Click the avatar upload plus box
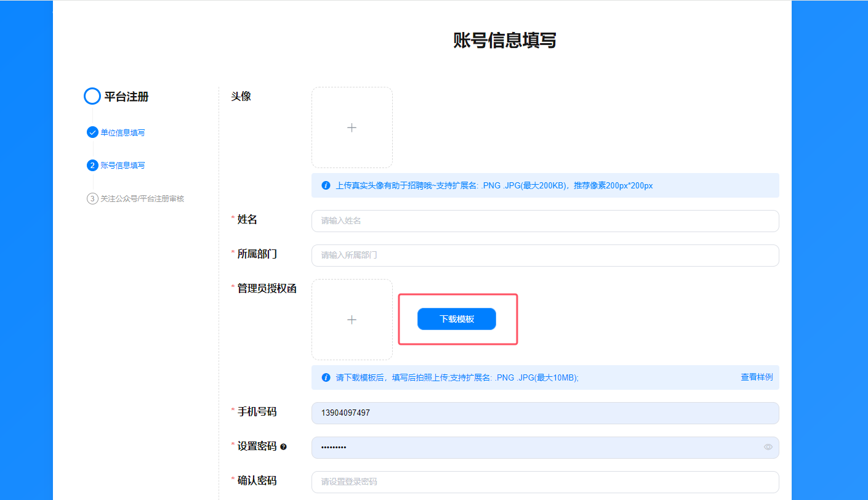This screenshot has height=500, width=868. point(352,127)
